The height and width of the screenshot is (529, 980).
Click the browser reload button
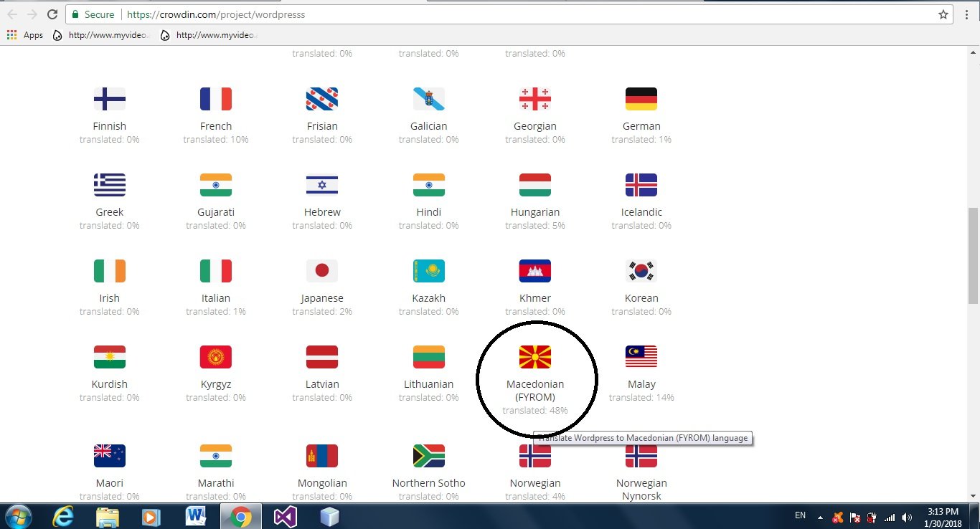coord(52,14)
